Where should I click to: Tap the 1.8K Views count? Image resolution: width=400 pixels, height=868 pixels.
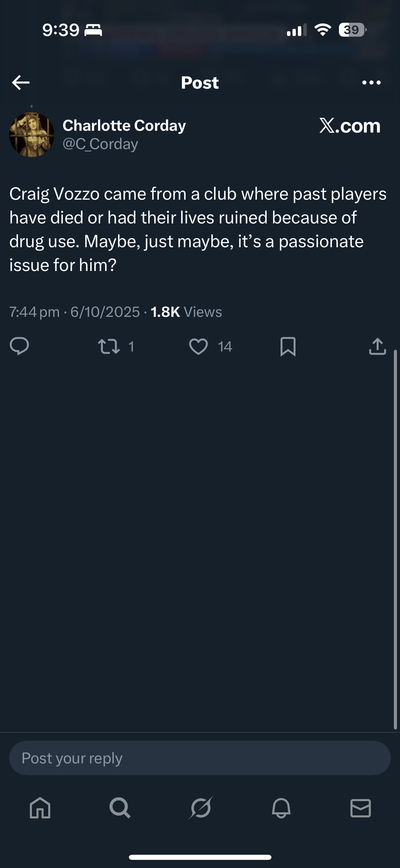186,312
